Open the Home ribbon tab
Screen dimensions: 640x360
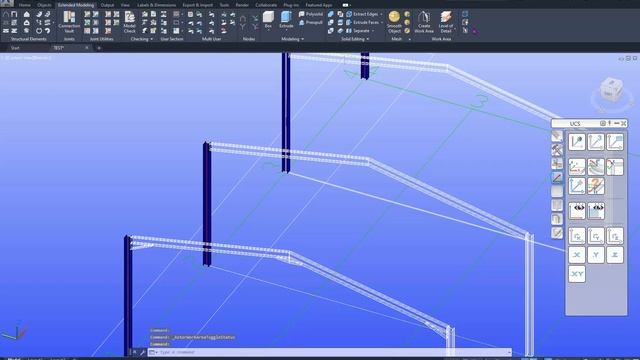(x=25, y=5)
